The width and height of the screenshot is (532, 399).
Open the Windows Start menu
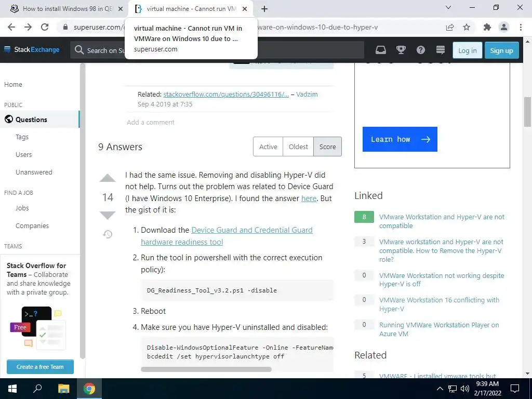(12, 389)
